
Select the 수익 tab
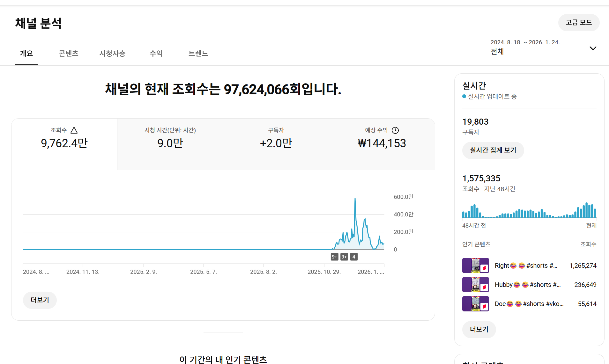click(156, 53)
